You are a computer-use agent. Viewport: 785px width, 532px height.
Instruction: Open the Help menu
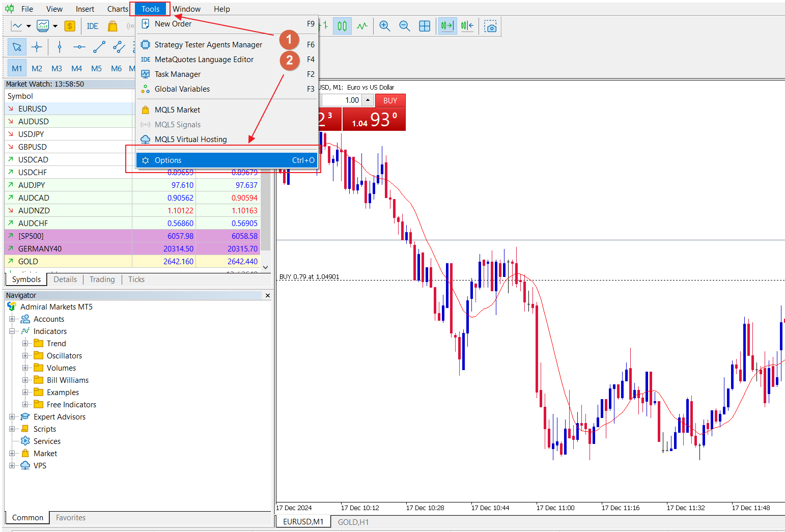[221, 9]
